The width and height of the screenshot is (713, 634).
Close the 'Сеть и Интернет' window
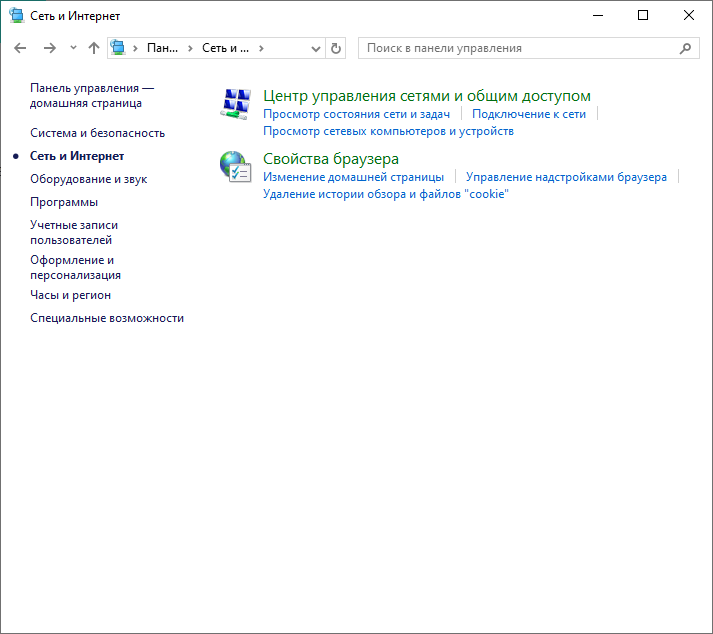click(688, 15)
